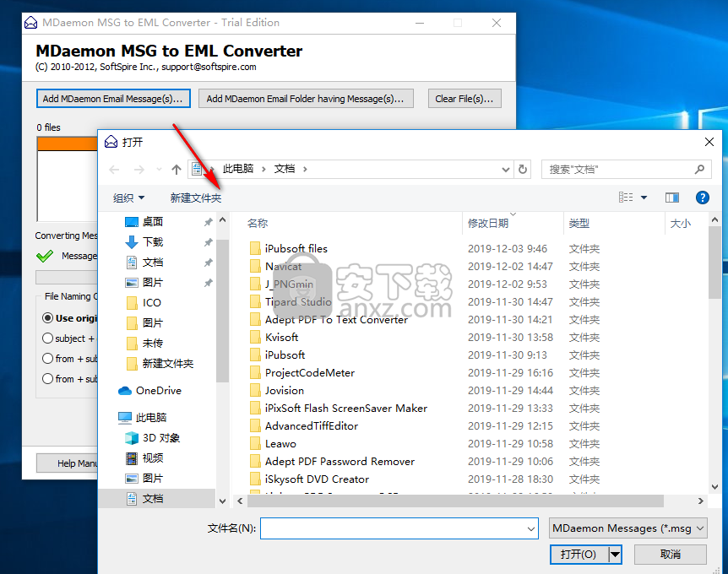Select the ProjectCodeMeter folder
Screen dimensions: 728x574
pyautogui.click(x=310, y=373)
